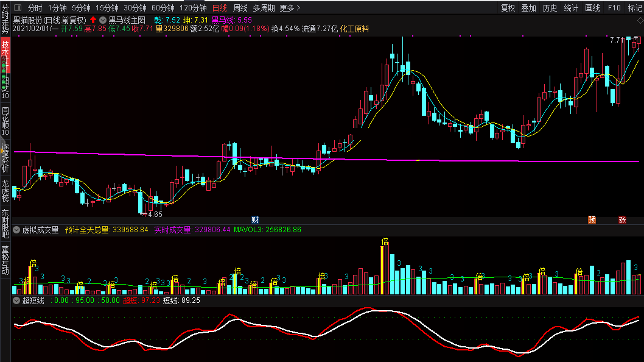Screen dimensions: 644x362
Task: Activate the 画线 drawing tool
Action: click(592, 8)
